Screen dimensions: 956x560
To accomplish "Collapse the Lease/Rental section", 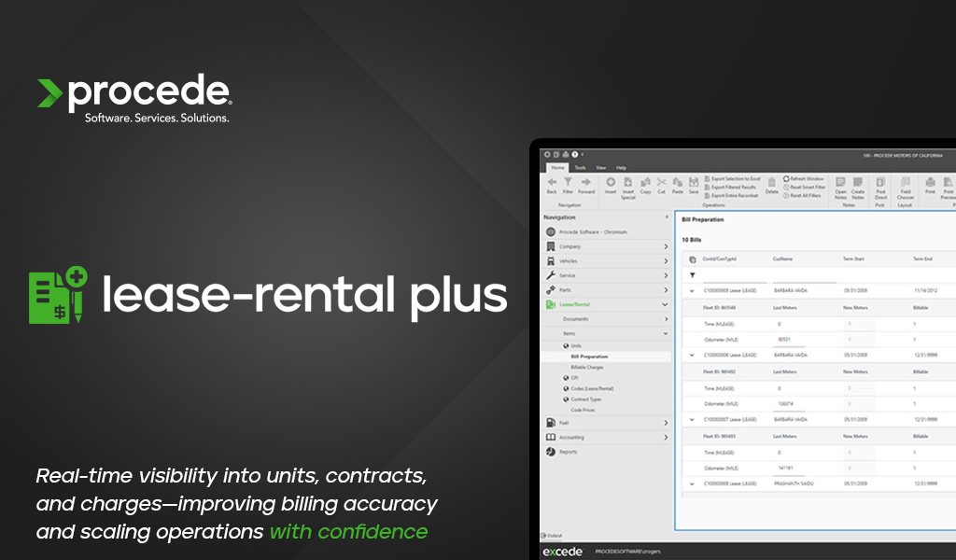I will 665,303.
